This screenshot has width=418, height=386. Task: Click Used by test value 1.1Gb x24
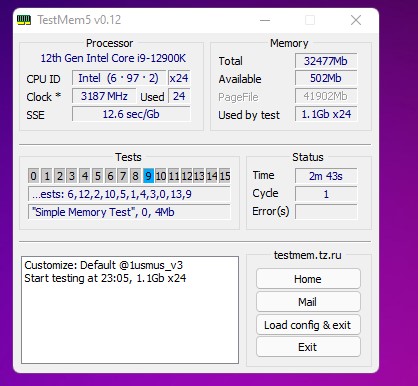point(326,114)
